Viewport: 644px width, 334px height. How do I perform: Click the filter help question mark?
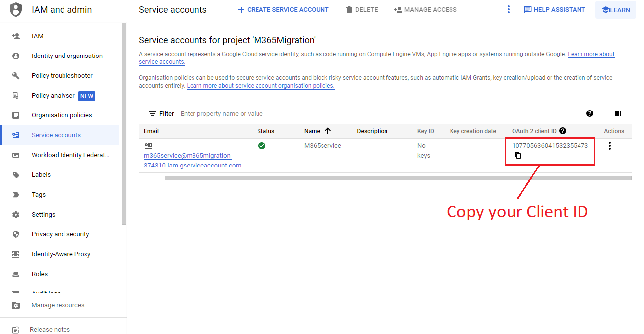[590, 113]
